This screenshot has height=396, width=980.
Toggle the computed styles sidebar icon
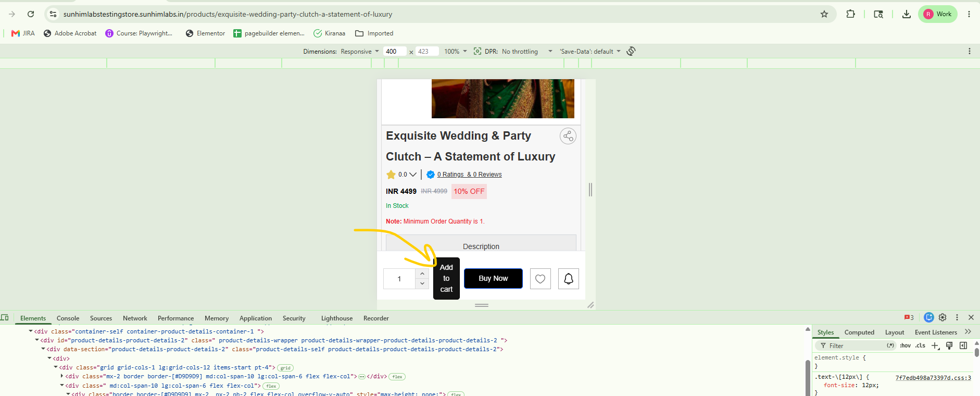coord(963,345)
